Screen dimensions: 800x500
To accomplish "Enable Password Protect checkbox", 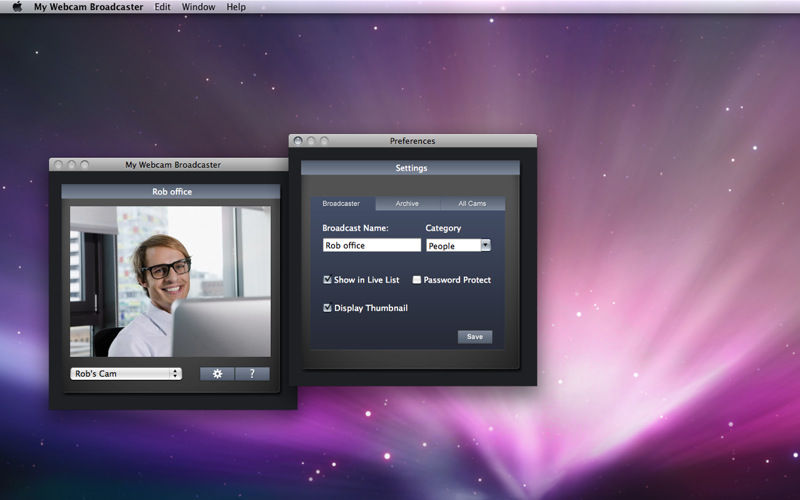I will click(x=417, y=280).
